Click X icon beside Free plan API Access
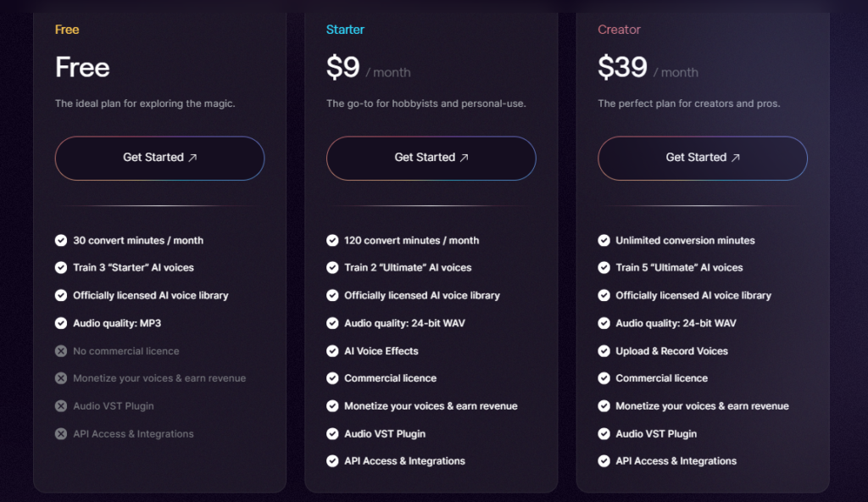This screenshot has width=868, height=502. click(61, 434)
